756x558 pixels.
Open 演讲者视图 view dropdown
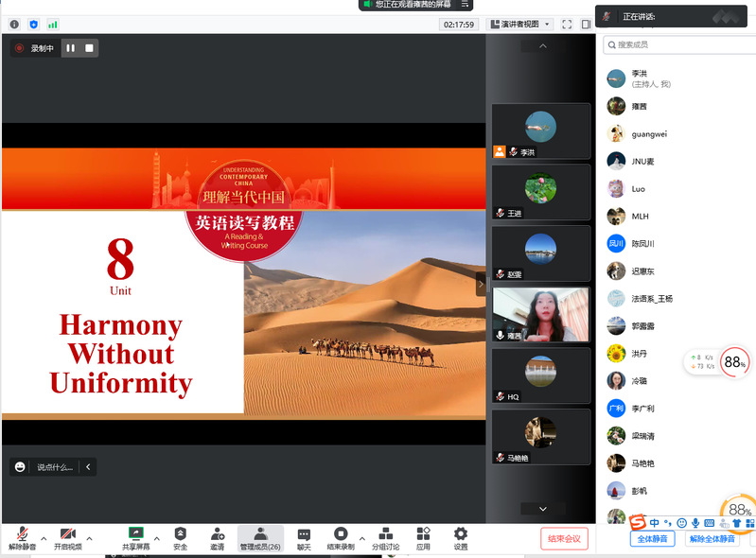(519, 25)
